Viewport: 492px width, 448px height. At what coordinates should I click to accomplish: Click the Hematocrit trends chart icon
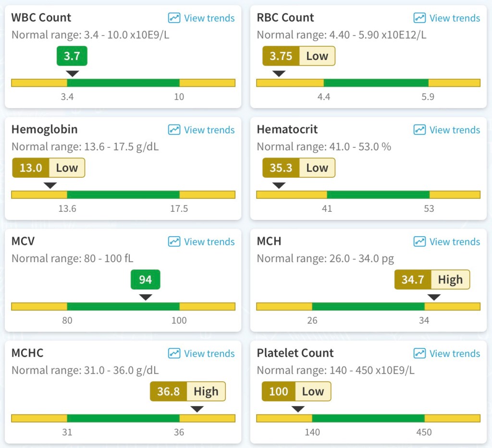tap(419, 130)
